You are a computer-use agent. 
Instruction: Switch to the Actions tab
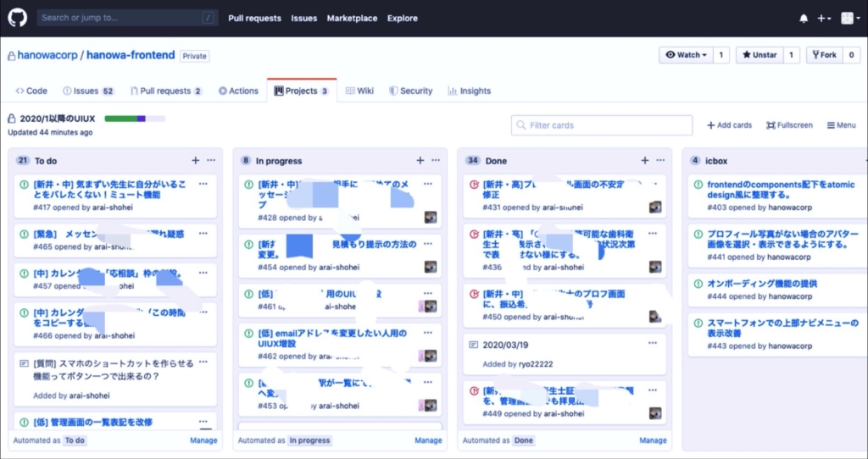click(238, 91)
